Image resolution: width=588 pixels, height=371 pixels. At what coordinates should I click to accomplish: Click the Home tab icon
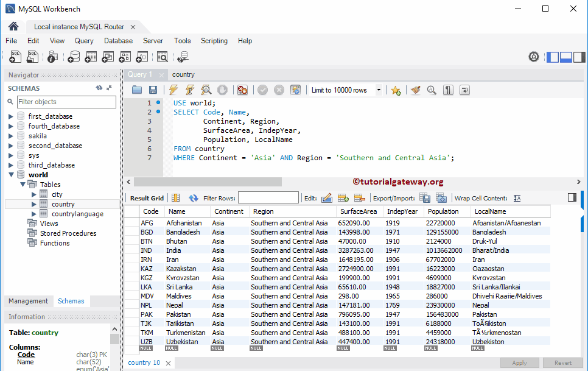point(13,27)
